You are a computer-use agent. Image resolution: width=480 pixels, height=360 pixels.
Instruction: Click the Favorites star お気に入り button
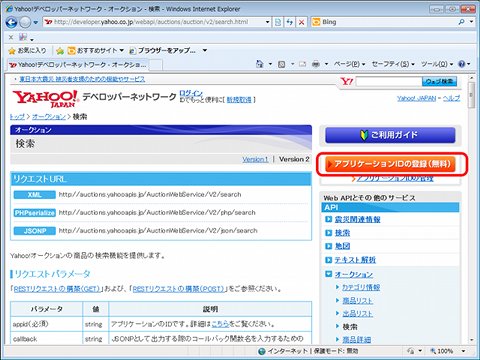tap(27, 51)
